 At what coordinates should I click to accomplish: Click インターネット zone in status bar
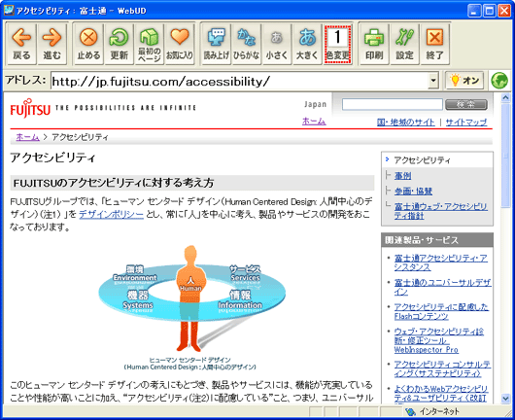pyautogui.click(x=432, y=411)
